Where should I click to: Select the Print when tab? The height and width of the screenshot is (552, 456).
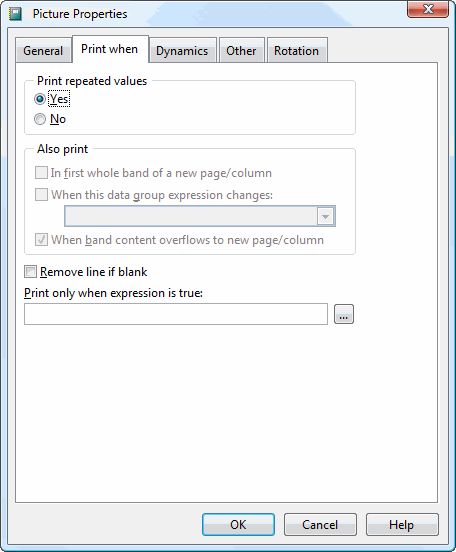[110, 49]
